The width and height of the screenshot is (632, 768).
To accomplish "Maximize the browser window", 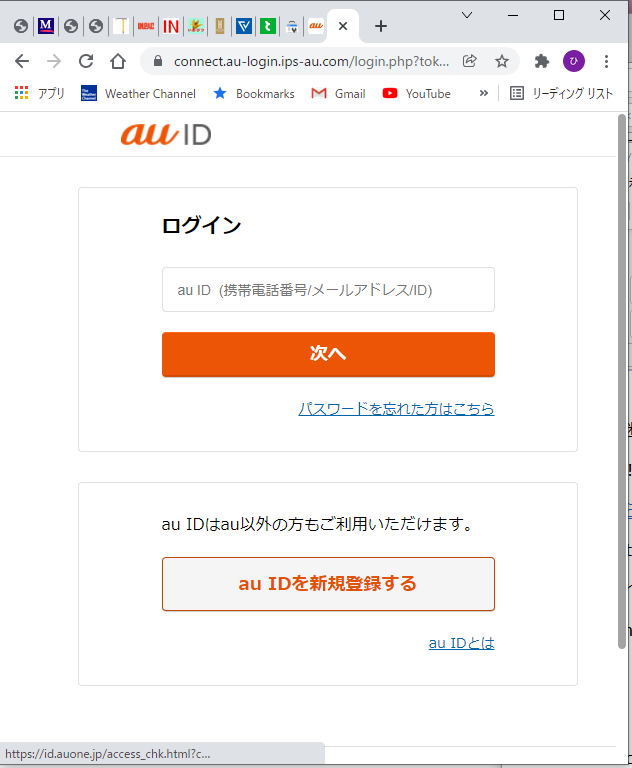I will tap(559, 15).
